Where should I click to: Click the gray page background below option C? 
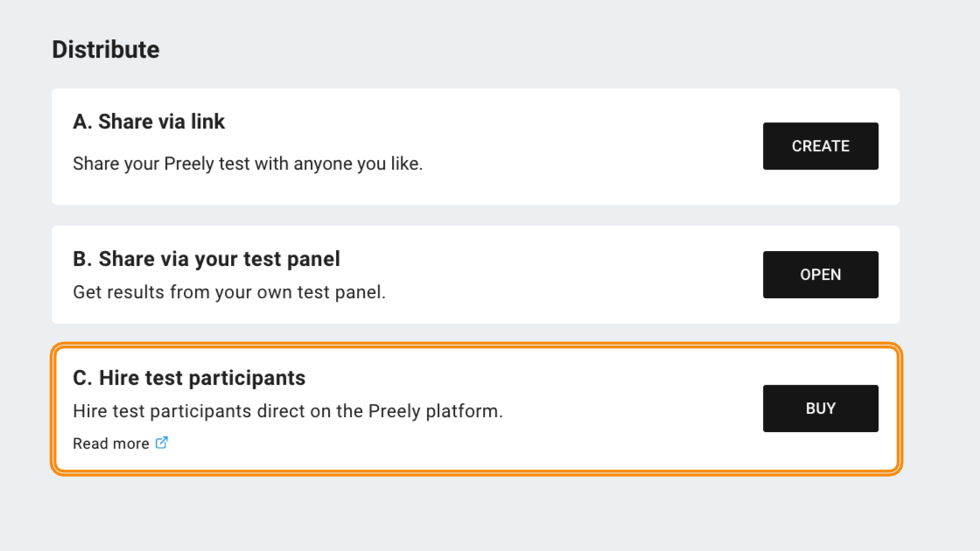pos(475,515)
